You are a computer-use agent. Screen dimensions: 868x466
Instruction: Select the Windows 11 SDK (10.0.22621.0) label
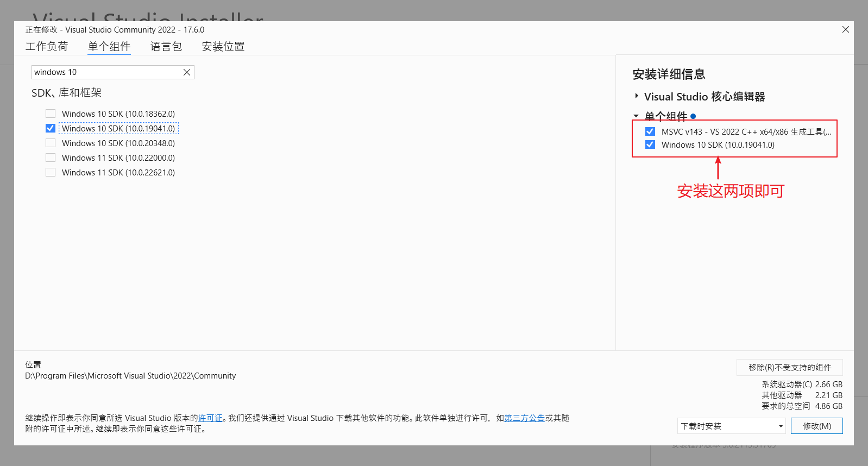118,172
